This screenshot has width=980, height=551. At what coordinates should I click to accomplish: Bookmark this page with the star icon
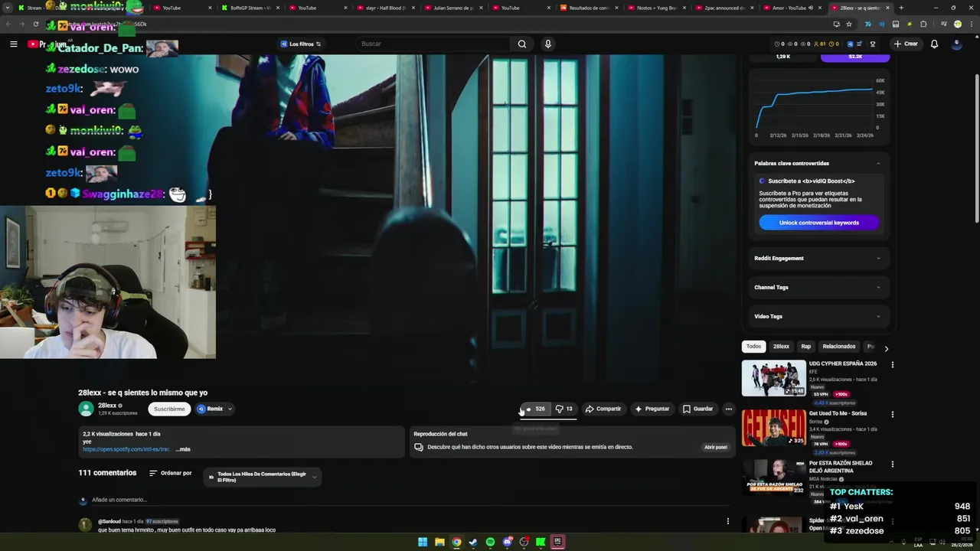click(x=848, y=24)
